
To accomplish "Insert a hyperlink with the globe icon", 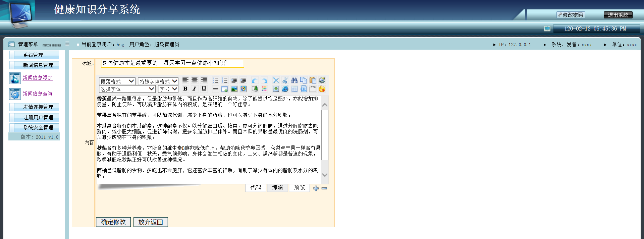I will click(285, 89).
